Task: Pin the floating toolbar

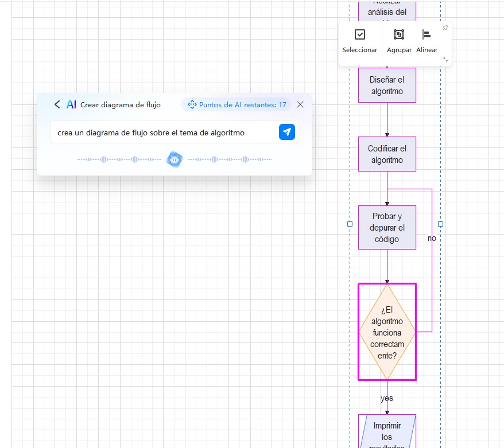Action: [445, 28]
